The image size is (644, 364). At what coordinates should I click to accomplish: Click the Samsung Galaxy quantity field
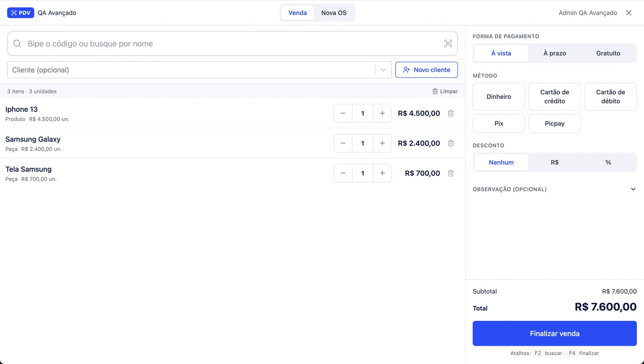coord(362,143)
